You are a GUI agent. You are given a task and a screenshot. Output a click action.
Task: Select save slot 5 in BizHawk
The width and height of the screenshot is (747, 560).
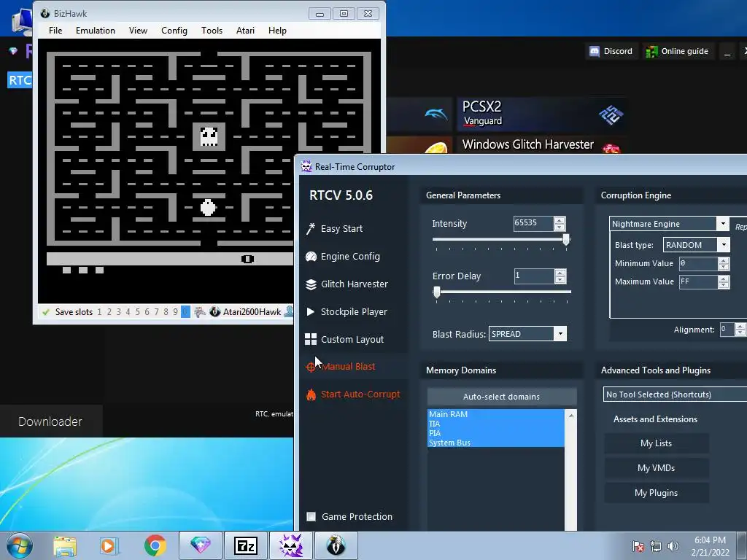click(x=137, y=312)
